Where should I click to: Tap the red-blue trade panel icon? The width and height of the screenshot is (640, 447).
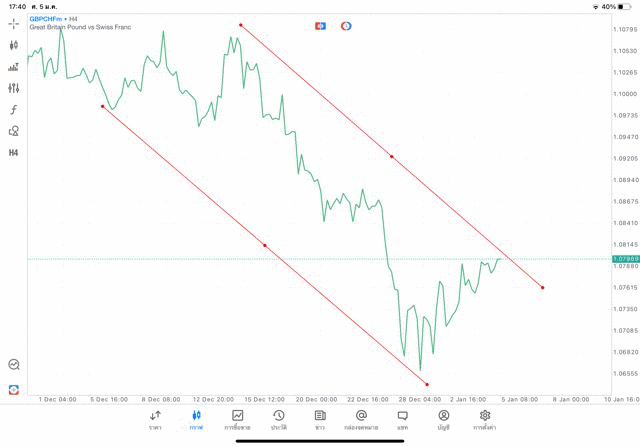click(x=320, y=26)
